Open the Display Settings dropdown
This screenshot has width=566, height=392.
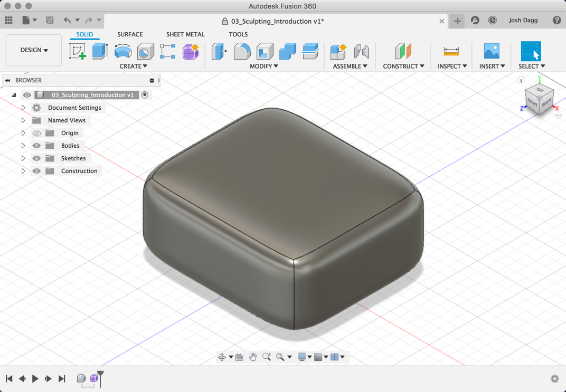(x=305, y=357)
